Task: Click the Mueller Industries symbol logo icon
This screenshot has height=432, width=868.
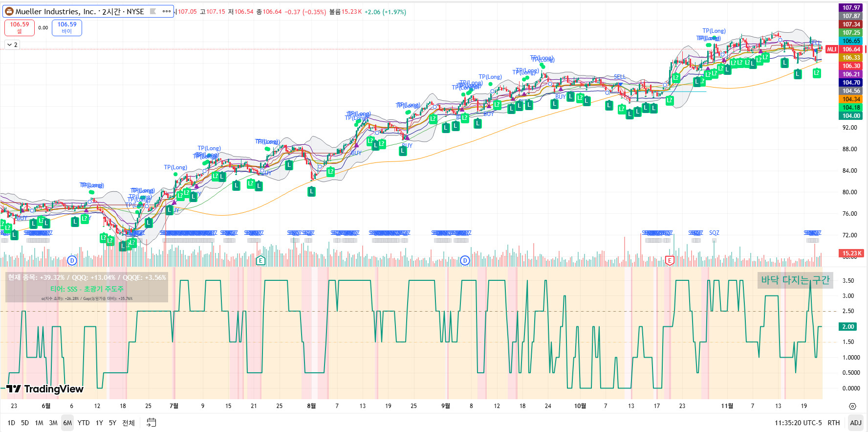Action: click(9, 11)
